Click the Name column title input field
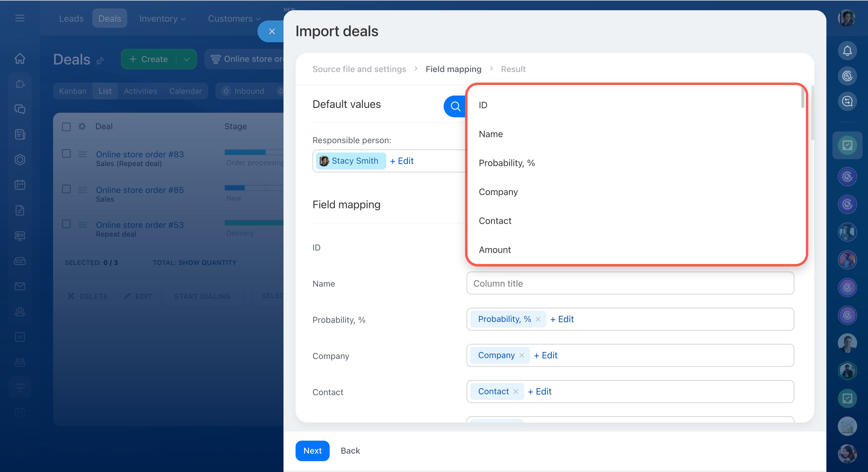Screen dimensions: 868x472 [x=630, y=283]
